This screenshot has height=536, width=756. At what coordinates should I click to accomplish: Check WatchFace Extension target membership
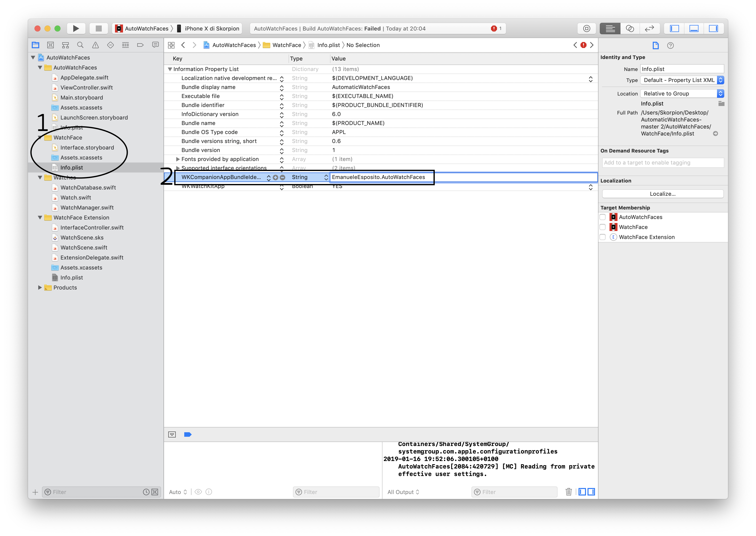point(602,237)
